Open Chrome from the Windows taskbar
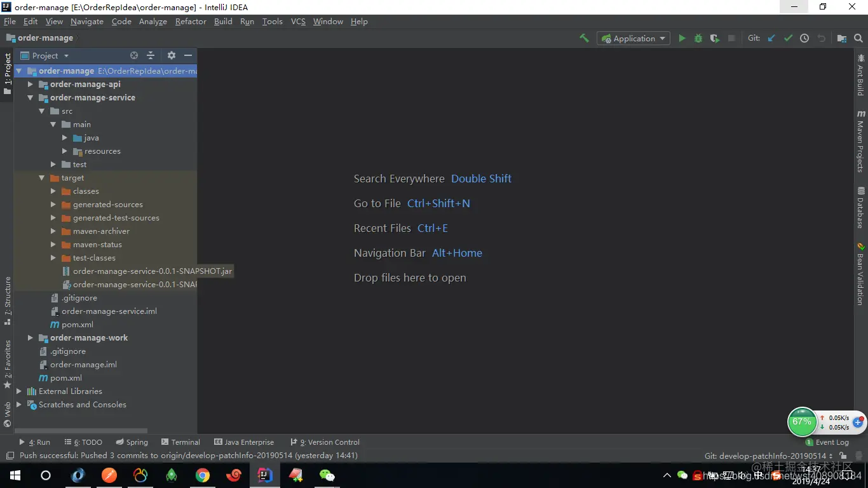Viewport: 868px width, 488px height. [203, 475]
